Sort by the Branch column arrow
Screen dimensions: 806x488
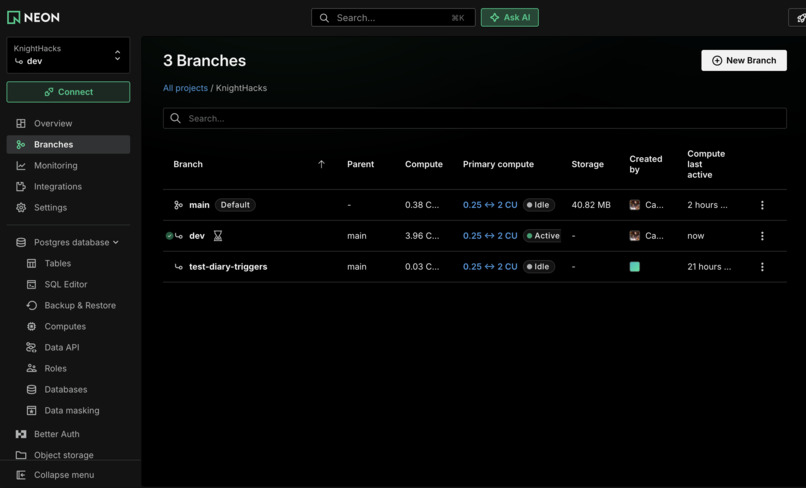(321, 164)
